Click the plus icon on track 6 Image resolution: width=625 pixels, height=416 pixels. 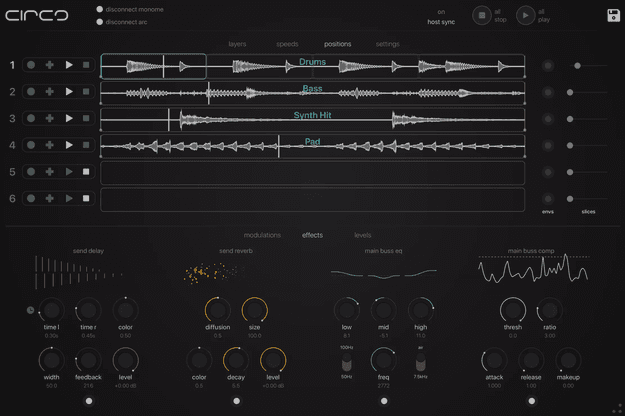click(50, 199)
